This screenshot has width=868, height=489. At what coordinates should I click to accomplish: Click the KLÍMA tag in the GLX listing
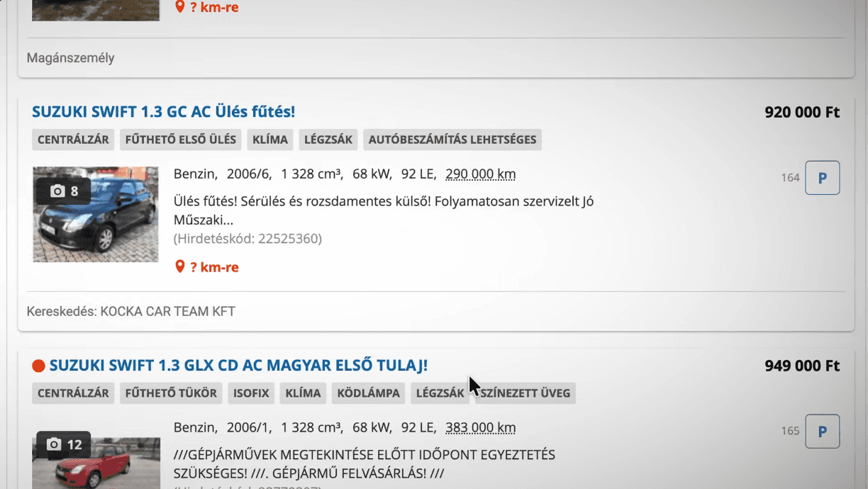click(303, 393)
